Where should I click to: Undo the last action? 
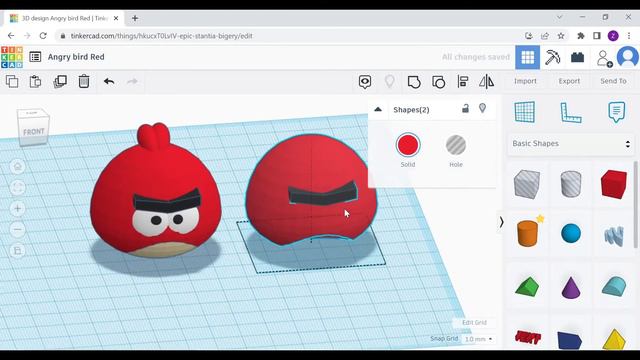(109, 82)
